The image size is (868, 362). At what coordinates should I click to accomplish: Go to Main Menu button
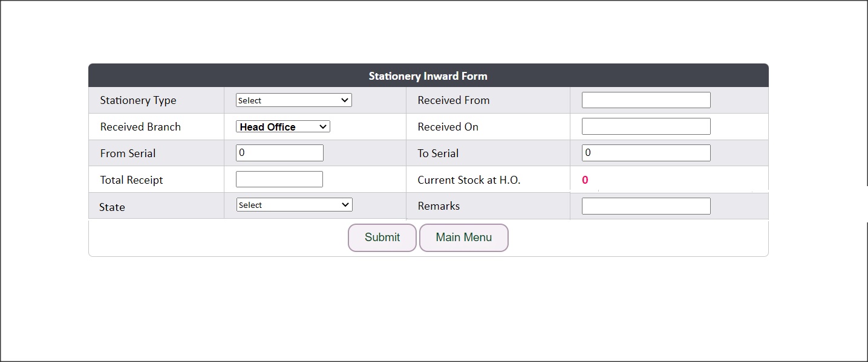[x=463, y=238]
